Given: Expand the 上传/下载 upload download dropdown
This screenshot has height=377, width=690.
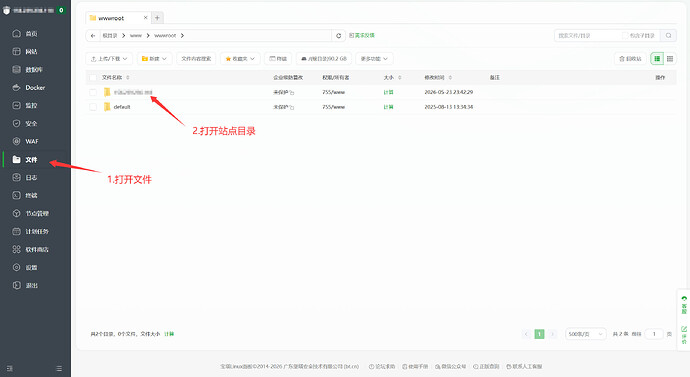Looking at the screenshot, I should point(109,59).
